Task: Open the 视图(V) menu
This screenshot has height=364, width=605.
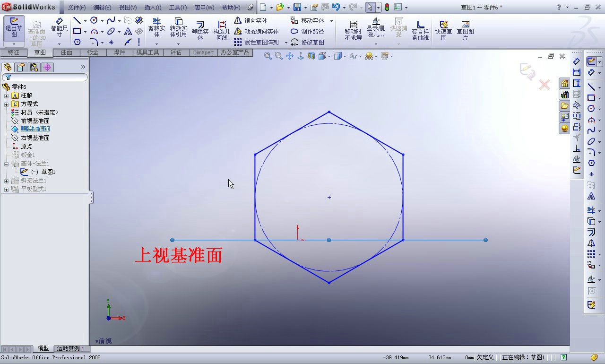Action: 128,8
